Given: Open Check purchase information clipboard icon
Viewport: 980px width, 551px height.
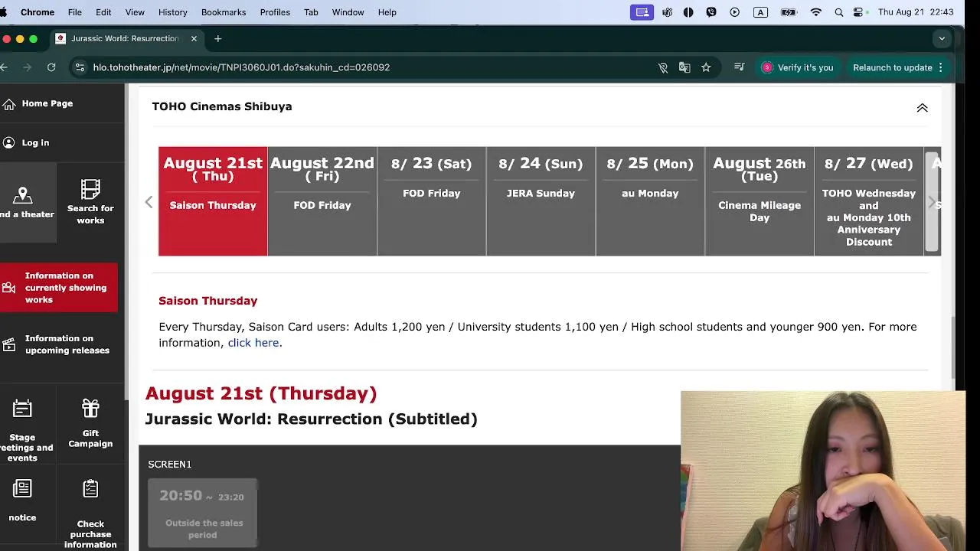Looking at the screenshot, I should [x=90, y=489].
